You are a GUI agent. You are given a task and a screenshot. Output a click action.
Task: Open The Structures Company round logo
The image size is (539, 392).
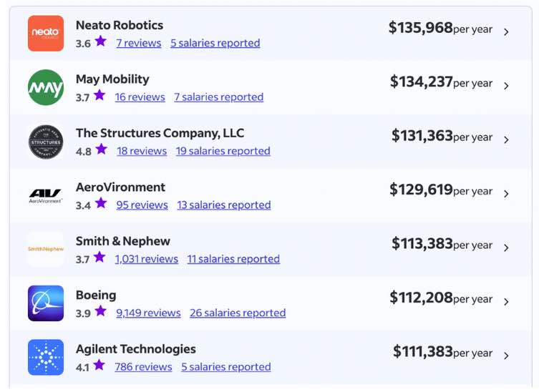(46, 142)
